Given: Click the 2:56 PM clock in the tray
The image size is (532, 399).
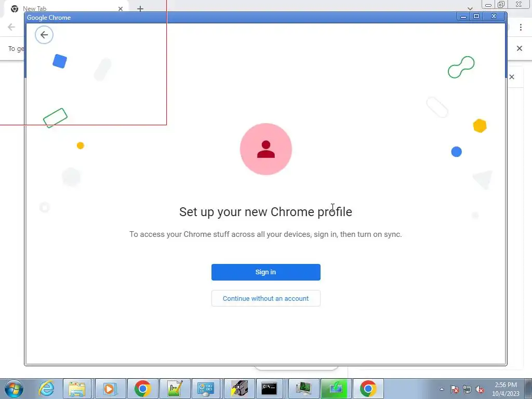Looking at the screenshot, I should pyautogui.click(x=506, y=389).
